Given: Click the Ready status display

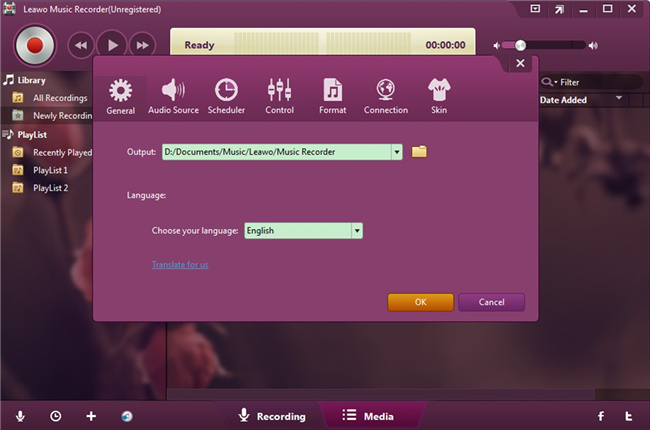Looking at the screenshot, I should pyautogui.click(x=199, y=45).
